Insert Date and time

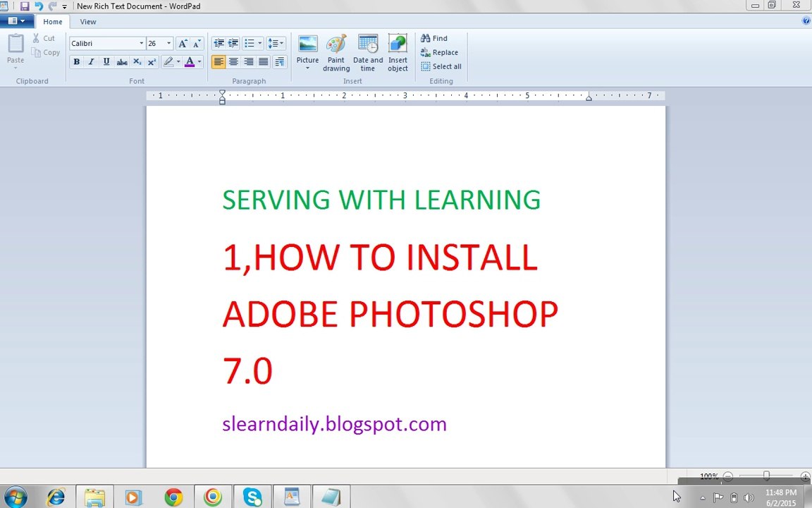[368, 53]
